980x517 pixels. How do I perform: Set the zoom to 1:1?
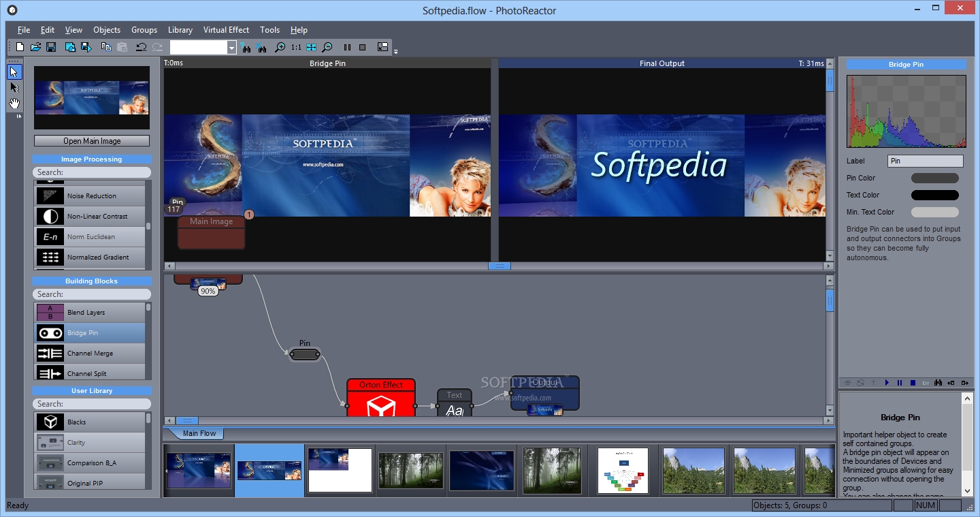[296, 48]
